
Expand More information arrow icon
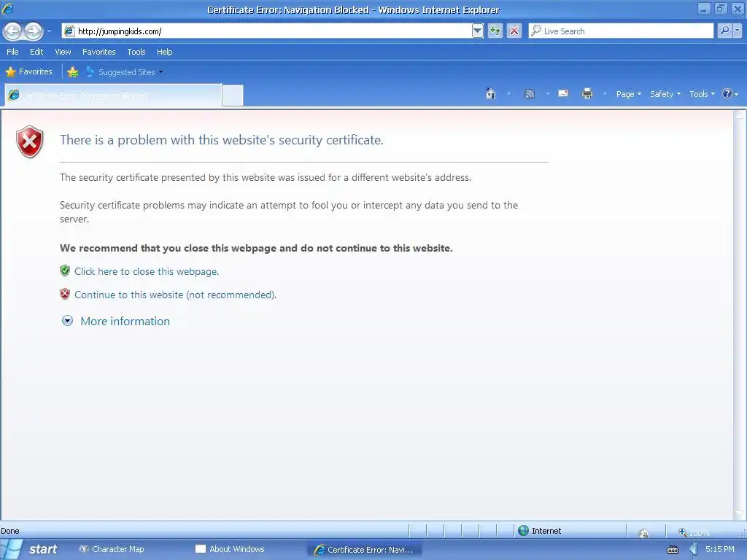(x=67, y=321)
